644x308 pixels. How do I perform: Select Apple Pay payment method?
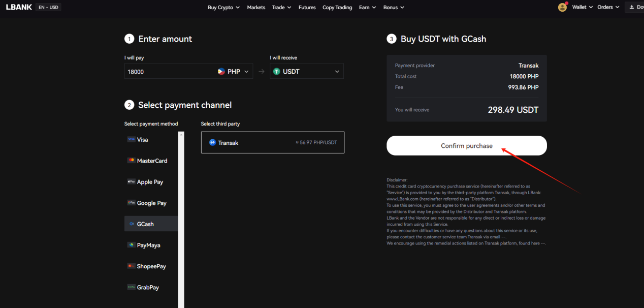pos(151,181)
